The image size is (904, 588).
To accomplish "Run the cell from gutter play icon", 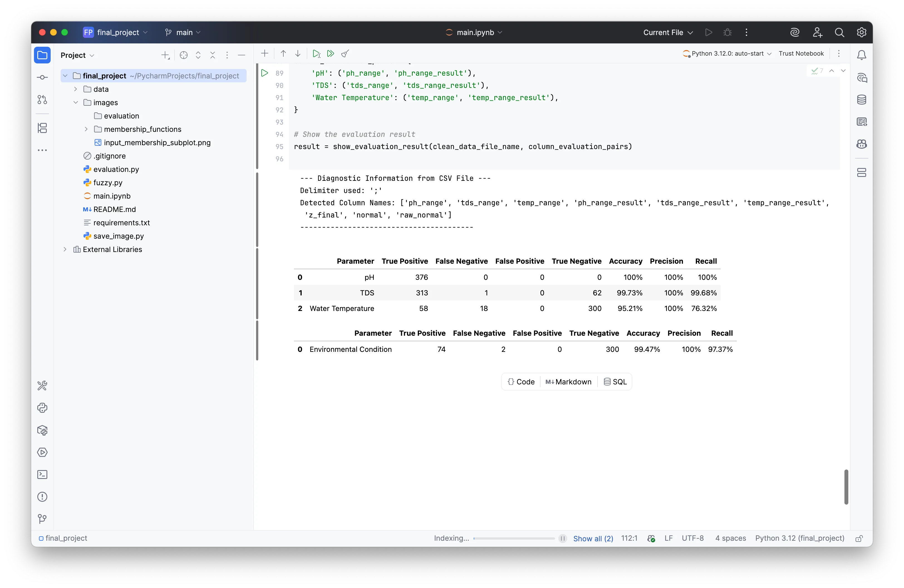I will click(x=265, y=73).
